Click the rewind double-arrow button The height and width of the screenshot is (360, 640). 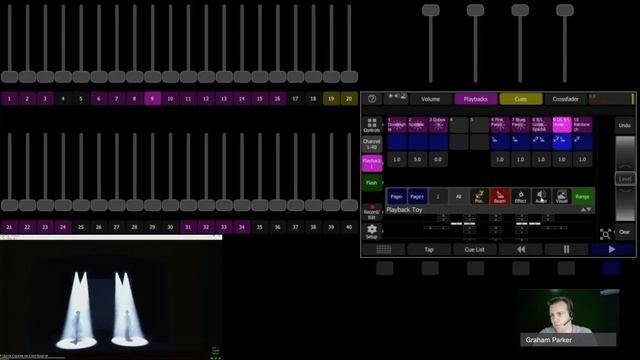tap(521, 249)
